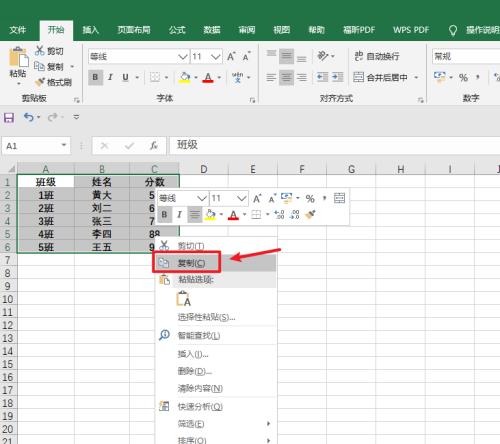This screenshot has width=500, height=444.
Task: Apply the ribbon yellow fill color
Action: pos(185,78)
